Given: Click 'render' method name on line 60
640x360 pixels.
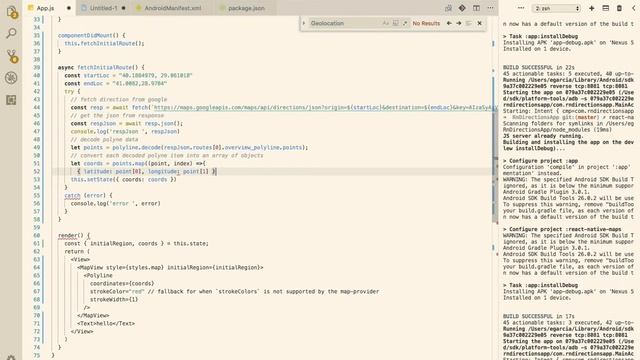Looking at the screenshot, I should pyautogui.click(x=67, y=236).
